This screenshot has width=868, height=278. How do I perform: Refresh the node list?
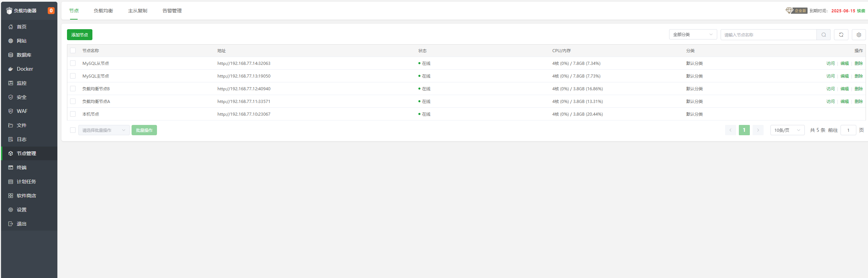(841, 35)
